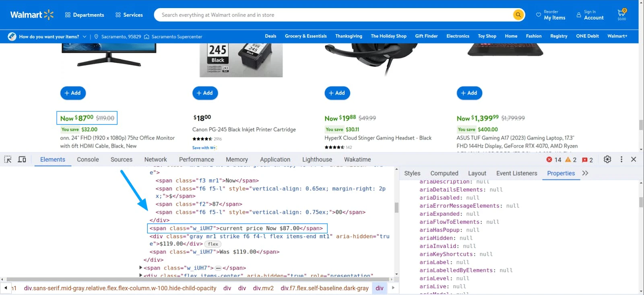The width and height of the screenshot is (644, 295).
Task: Switch to the Computed pane
Action: 444,173
